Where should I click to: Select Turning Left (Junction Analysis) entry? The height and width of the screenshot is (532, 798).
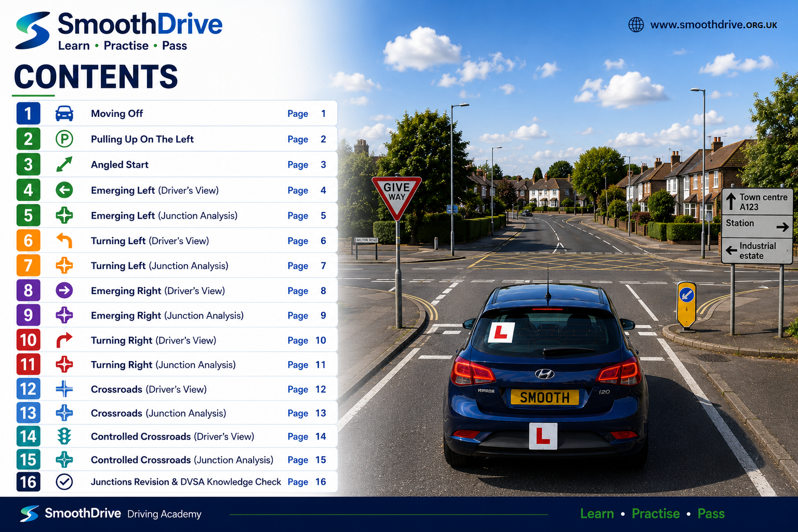177,265
